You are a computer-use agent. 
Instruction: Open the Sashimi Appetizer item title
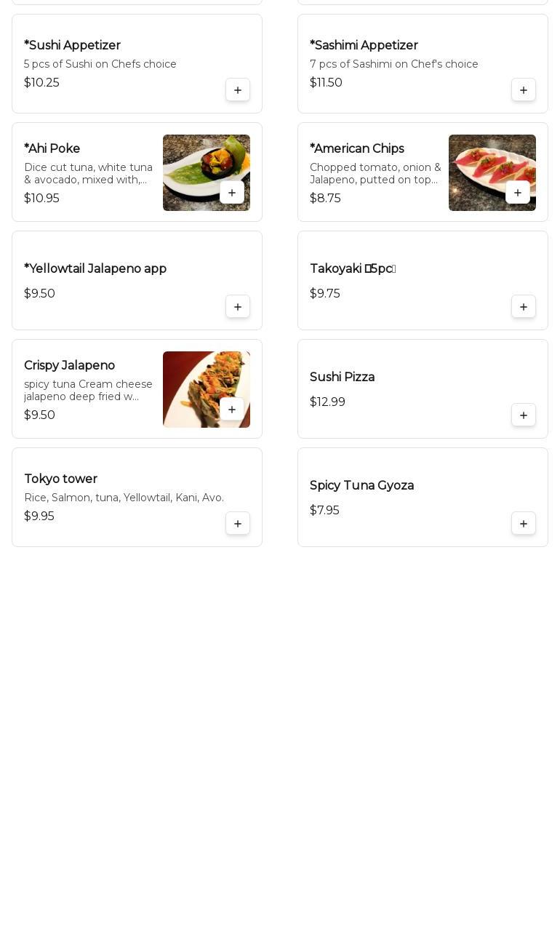click(x=364, y=45)
